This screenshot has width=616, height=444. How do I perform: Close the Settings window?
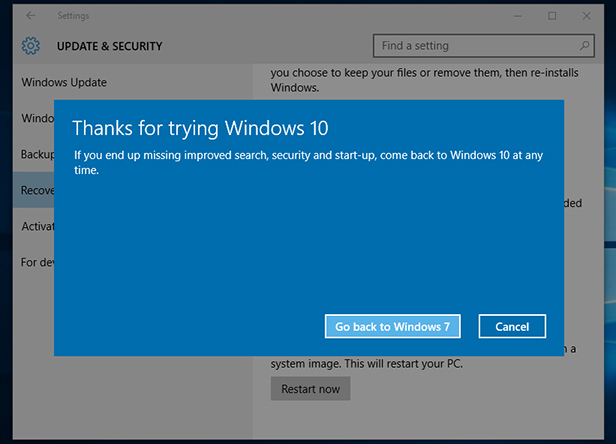coord(587,16)
